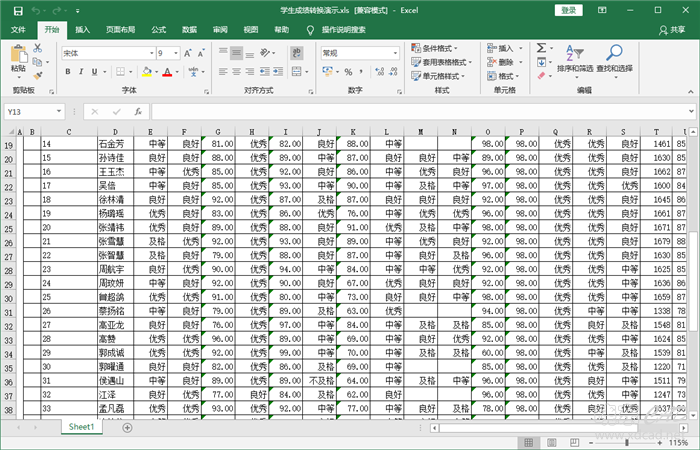Open the borders button in font group
The image size is (700, 450).
(x=121, y=71)
